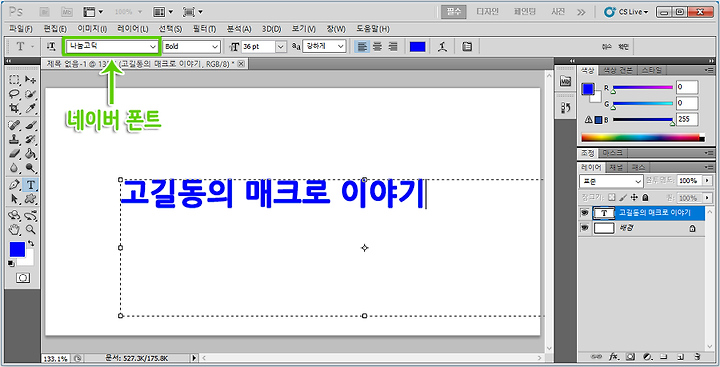Open the layer opacity 100% slider arrow
Viewport: 720px width, 367px height.
pyautogui.click(x=707, y=181)
